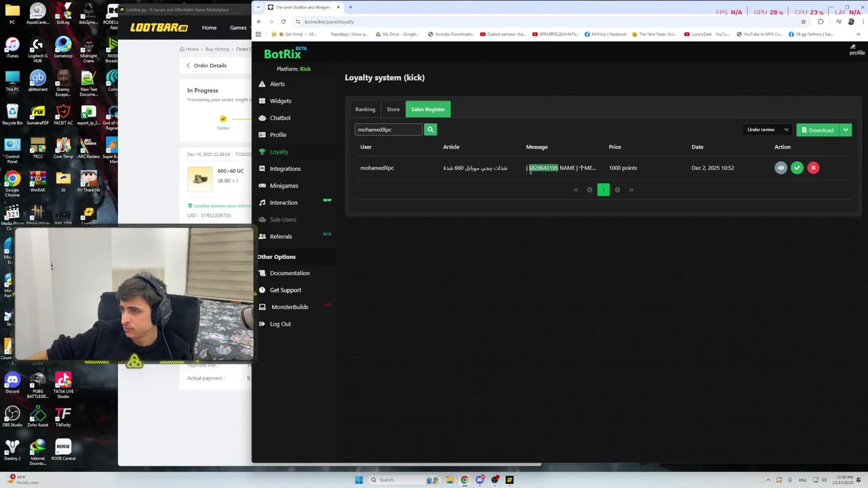Image resolution: width=868 pixels, height=488 pixels.
Task: Open a new browser tab
Action: coord(350,7)
